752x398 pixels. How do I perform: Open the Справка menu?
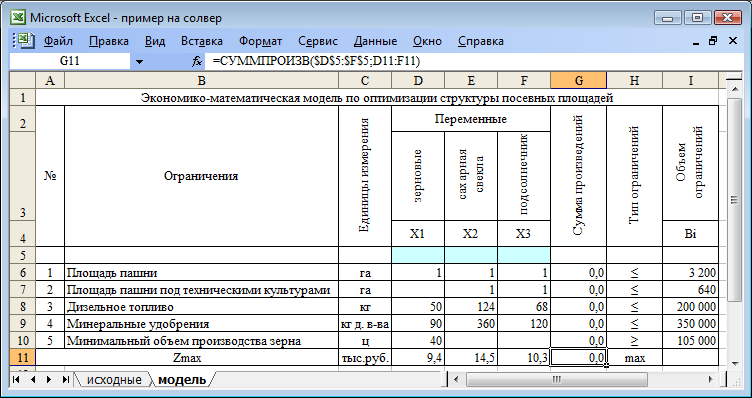point(481,41)
